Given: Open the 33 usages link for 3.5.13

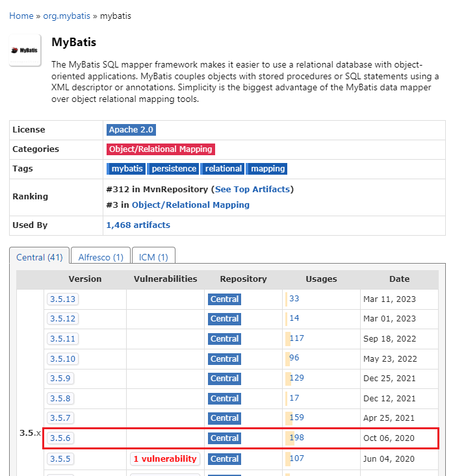Looking at the screenshot, I should (x=294, y=299).
